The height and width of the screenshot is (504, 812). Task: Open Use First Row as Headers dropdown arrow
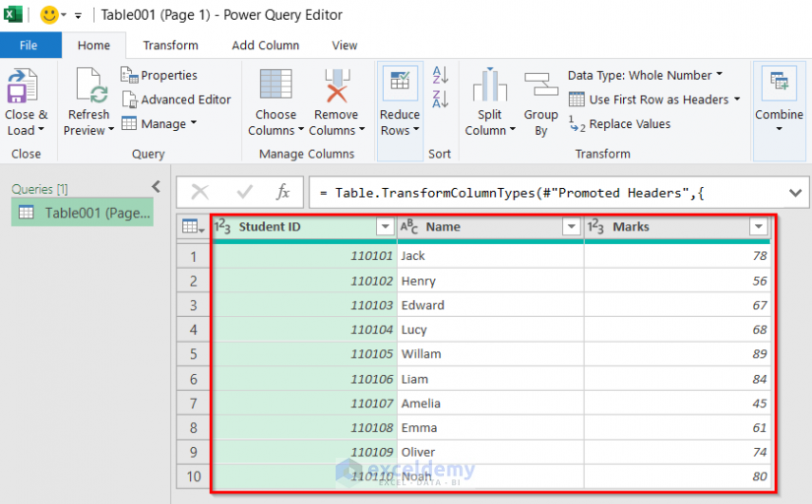[x=737, y=99]
